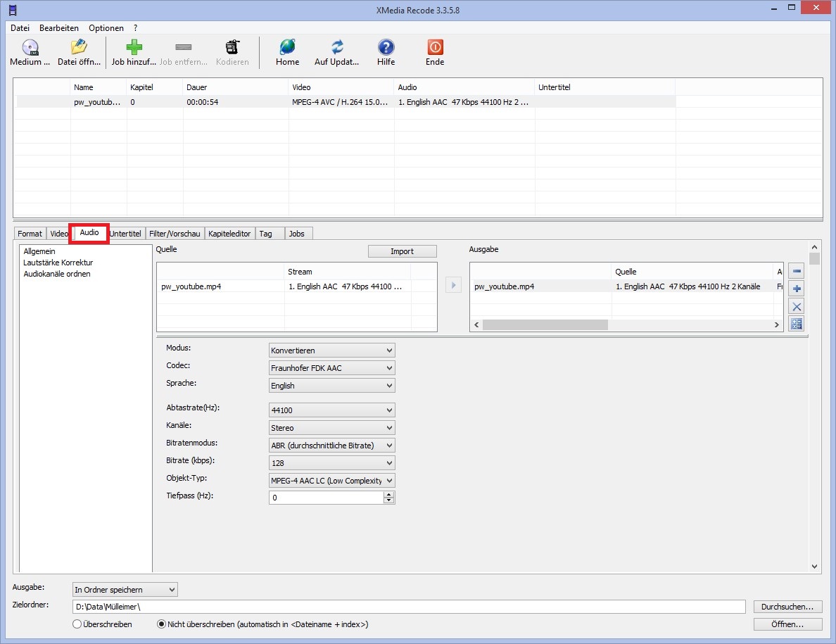Open Hilfe help icon
Screen dimensions: 836x644
coord(386,48)
